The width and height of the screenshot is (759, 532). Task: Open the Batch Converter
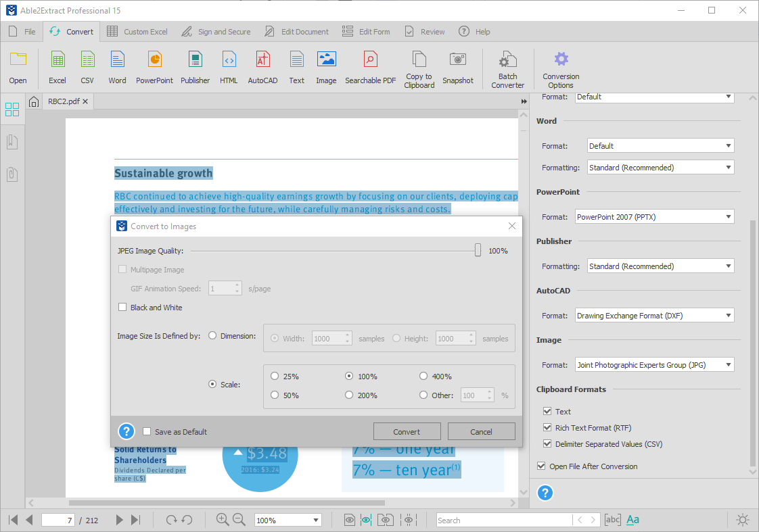click(x=508, y=70)
